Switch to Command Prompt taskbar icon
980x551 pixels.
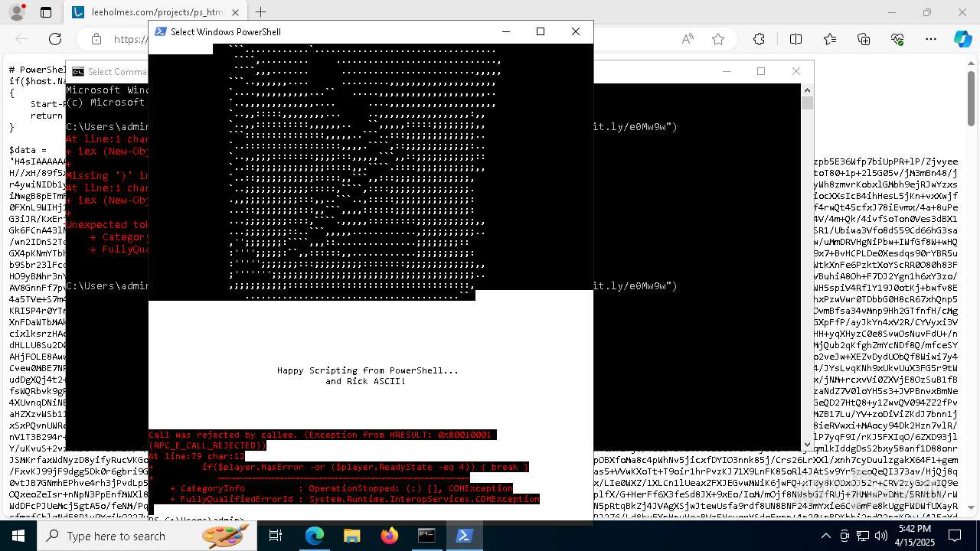coord(426,536)
